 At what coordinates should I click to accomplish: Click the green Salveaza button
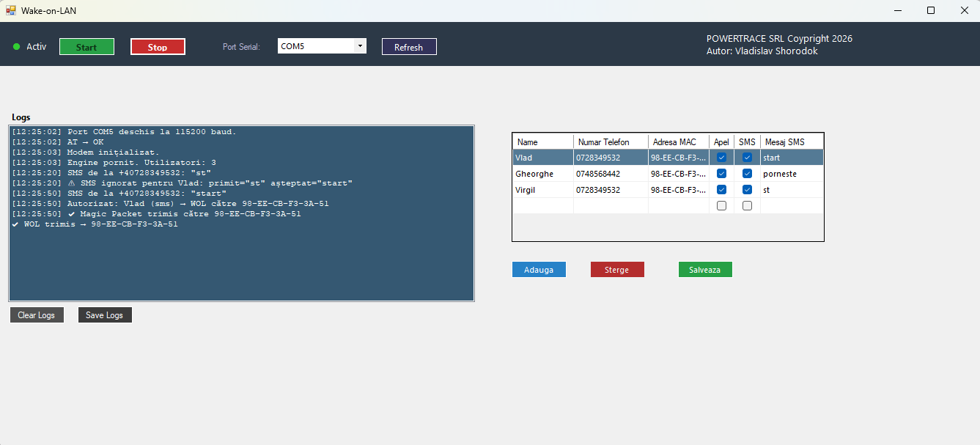pyautogui.click(x=705, y=270)
